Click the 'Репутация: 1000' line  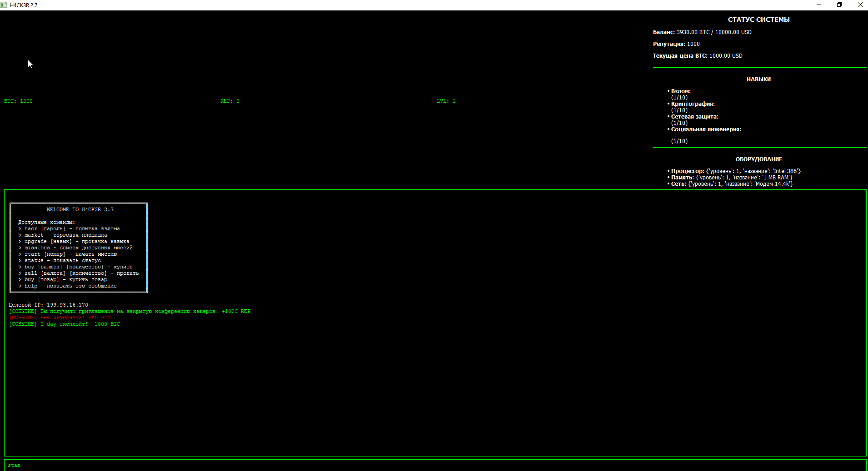[676, 44]
